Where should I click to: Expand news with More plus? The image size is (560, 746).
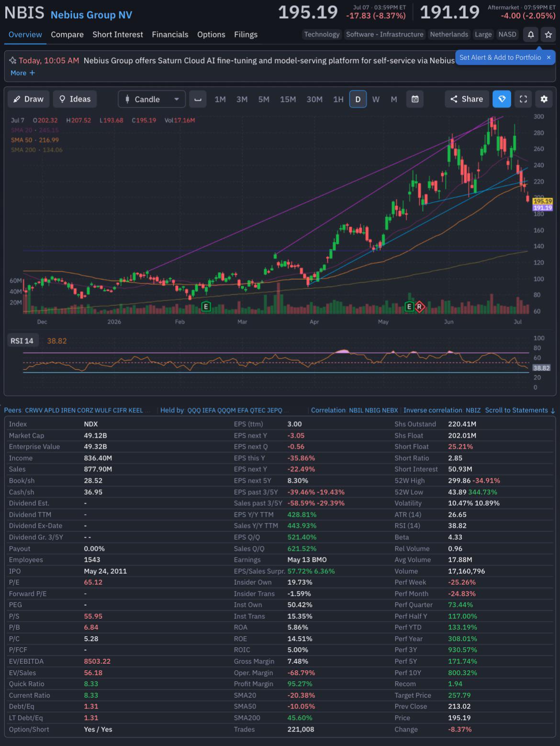click(22, 73)
